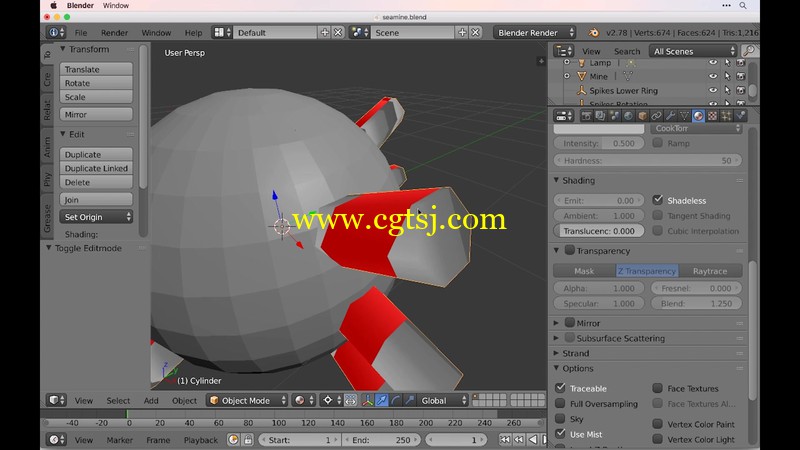Open the Object Data triangle icon tab
The image size is (800, 450).
pyautogui.click(x=684, y=116)
